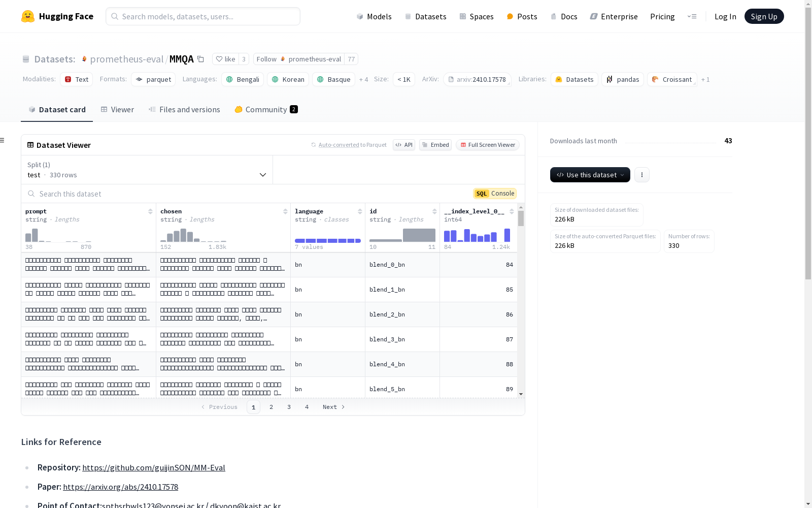Click the language classes distribution bar chart
Screen dimensions: 812x508
point(328,241)
